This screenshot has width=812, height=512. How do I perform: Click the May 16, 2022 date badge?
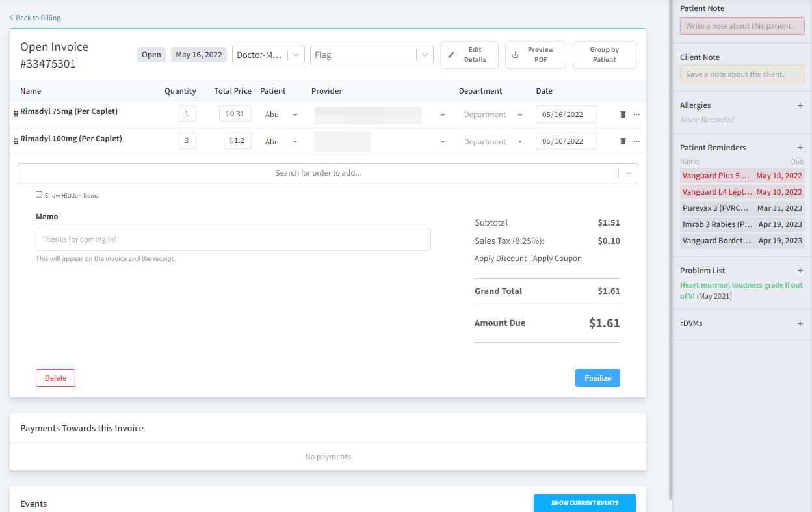click(199, 55)
